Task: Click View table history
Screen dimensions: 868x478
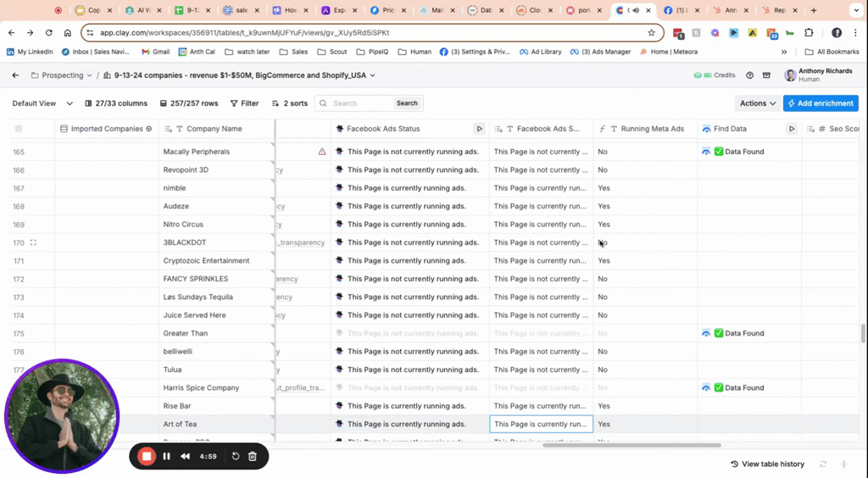Action: coord(767,464)
